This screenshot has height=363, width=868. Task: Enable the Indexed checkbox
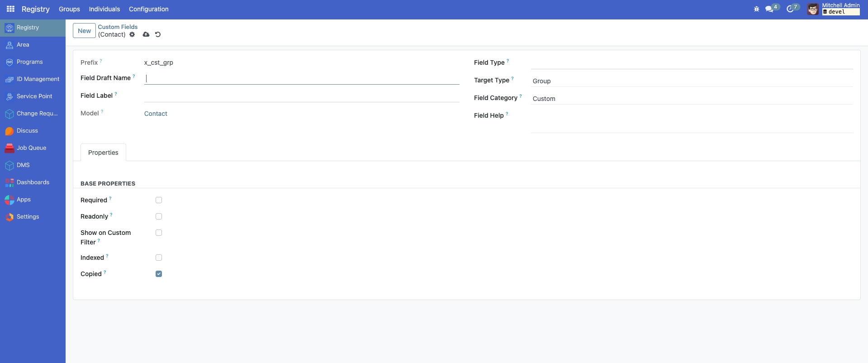(159, 258)
